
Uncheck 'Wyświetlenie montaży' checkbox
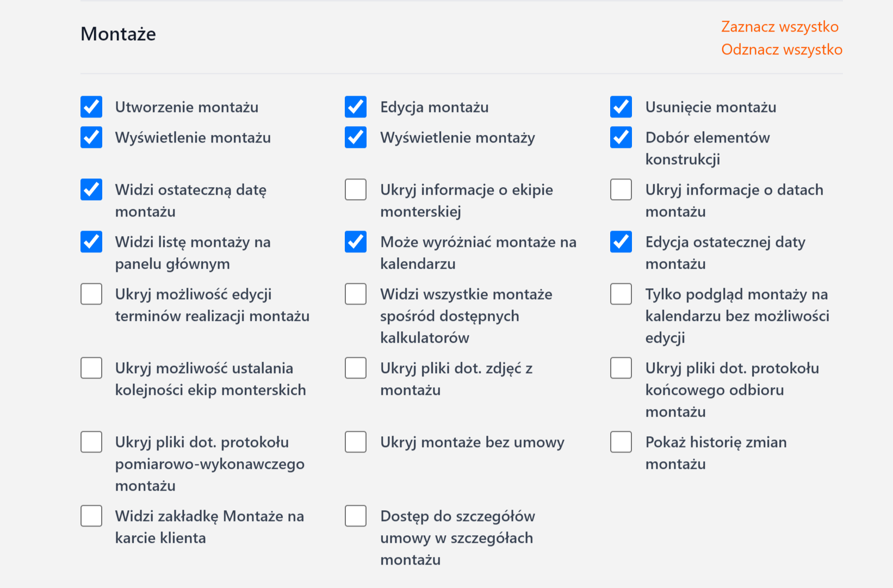click(x=356, y=138)
